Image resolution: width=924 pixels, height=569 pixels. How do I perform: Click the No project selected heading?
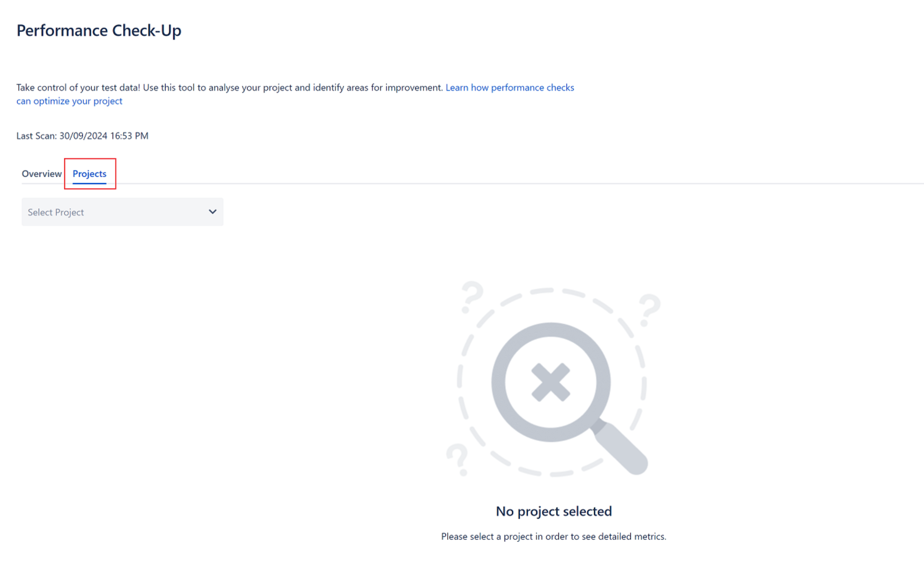[x=553, y=511]
